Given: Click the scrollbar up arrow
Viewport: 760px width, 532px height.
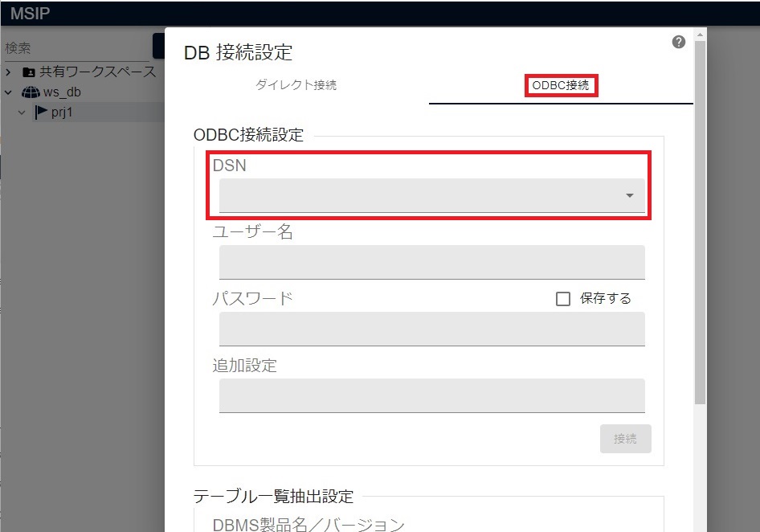Looking at the screenshot, I should tap(700, 35).
